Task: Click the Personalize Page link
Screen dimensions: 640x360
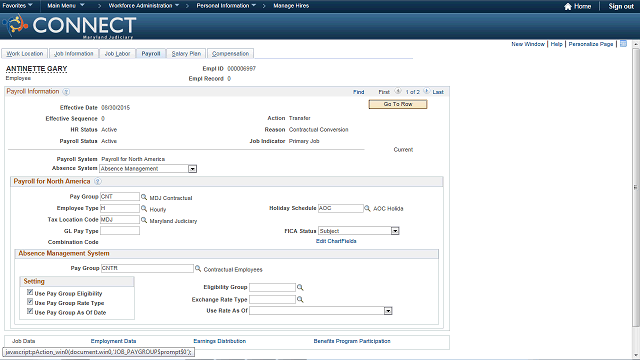Action: click(x=591, y=44)
